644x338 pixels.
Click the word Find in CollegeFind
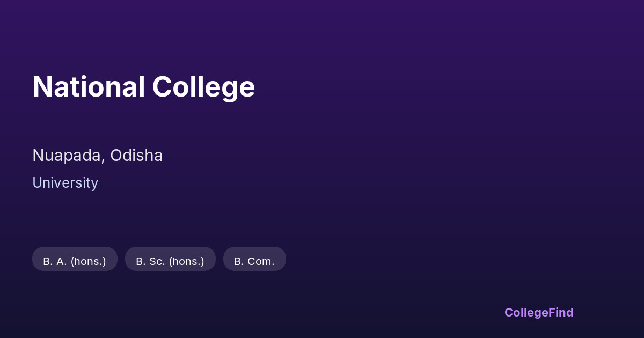pyautogui.click(x=561, y=312)
